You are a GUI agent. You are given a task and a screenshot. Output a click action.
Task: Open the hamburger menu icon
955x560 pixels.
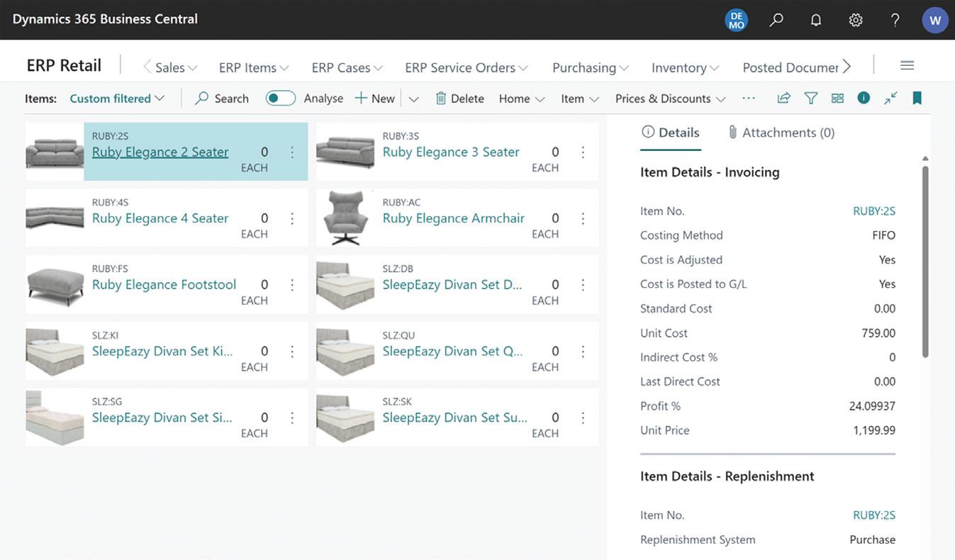pos(907,66)
